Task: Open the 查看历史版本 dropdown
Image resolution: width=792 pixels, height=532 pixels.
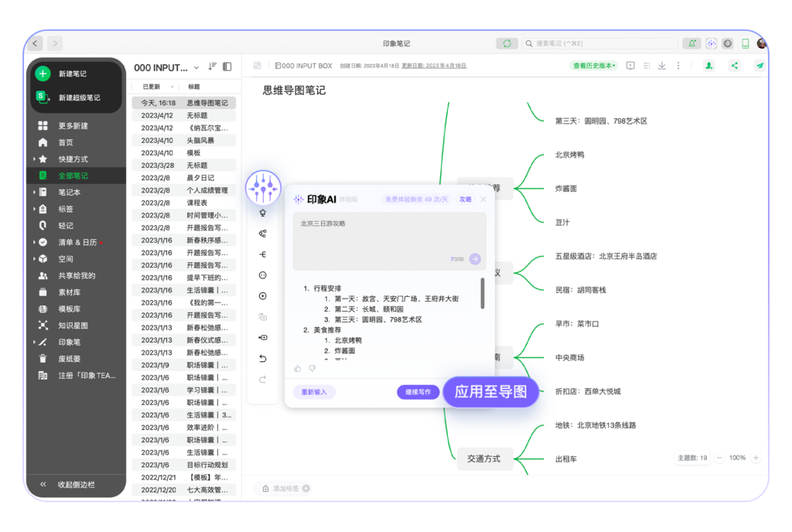Action: coord(594,66)
